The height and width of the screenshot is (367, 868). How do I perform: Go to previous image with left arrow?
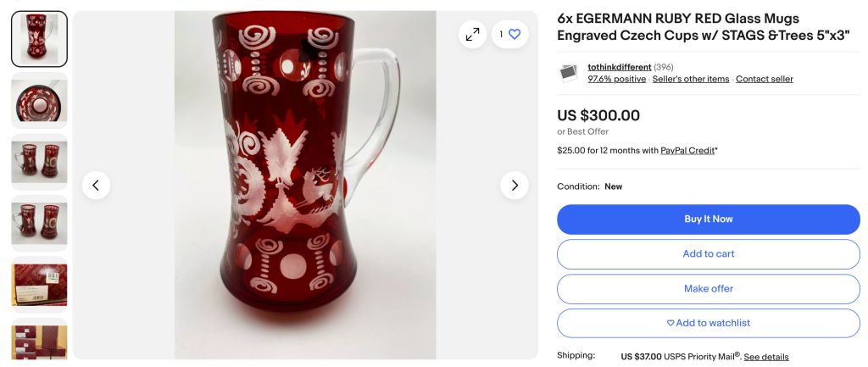tap(96, 185)
